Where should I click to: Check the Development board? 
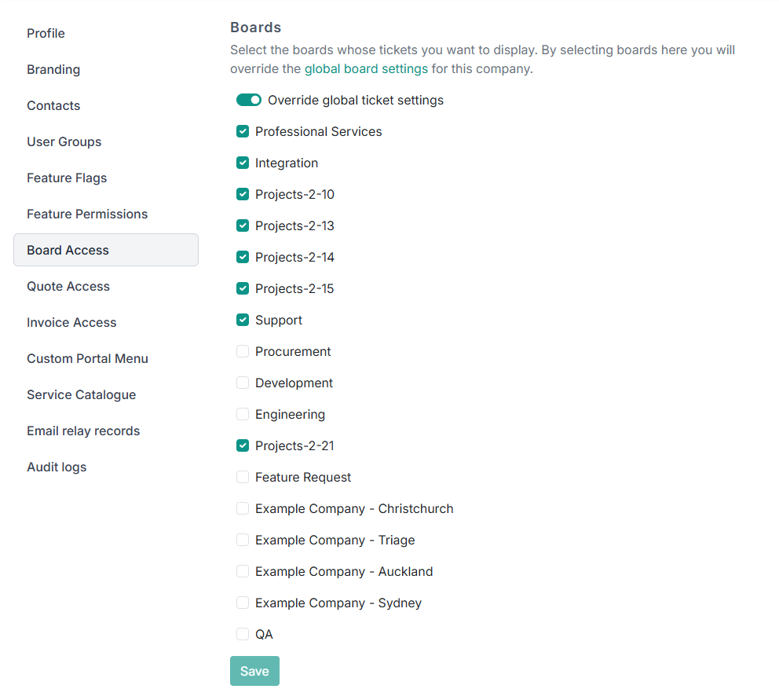point(243,383)
